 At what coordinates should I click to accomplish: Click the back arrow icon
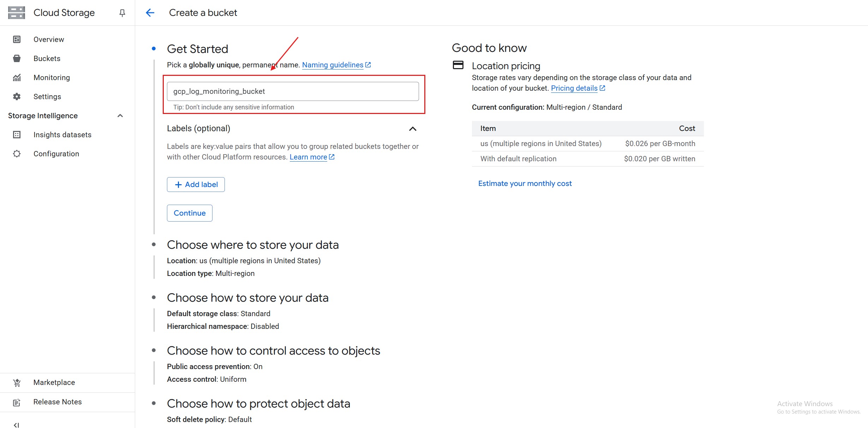(x=150, y=13)
